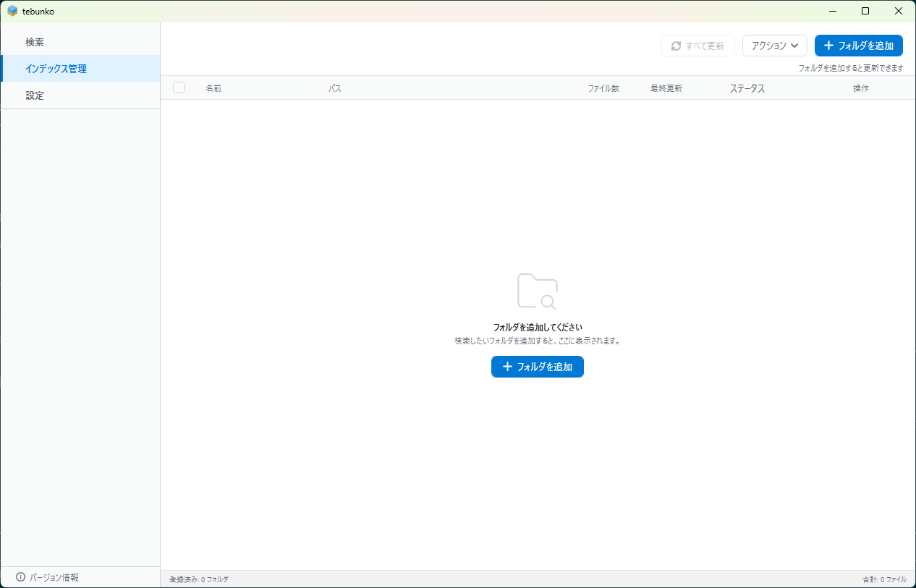Click the 操作 column header

861,88
